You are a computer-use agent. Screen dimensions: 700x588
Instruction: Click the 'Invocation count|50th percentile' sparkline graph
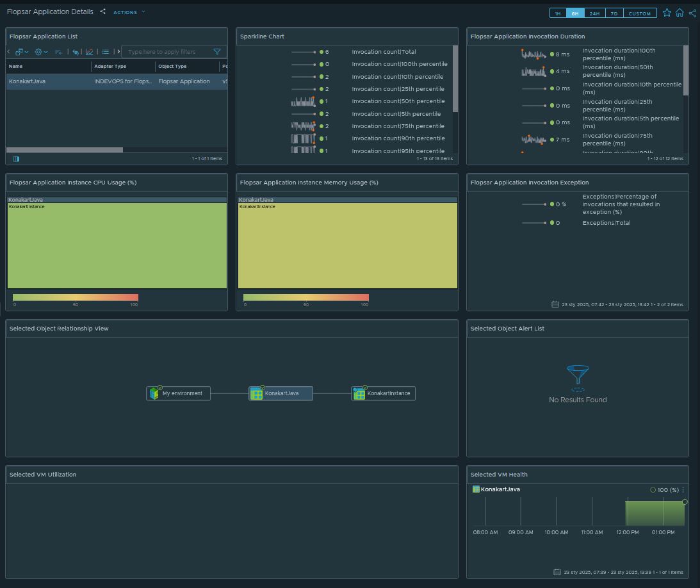click(303, 101)
